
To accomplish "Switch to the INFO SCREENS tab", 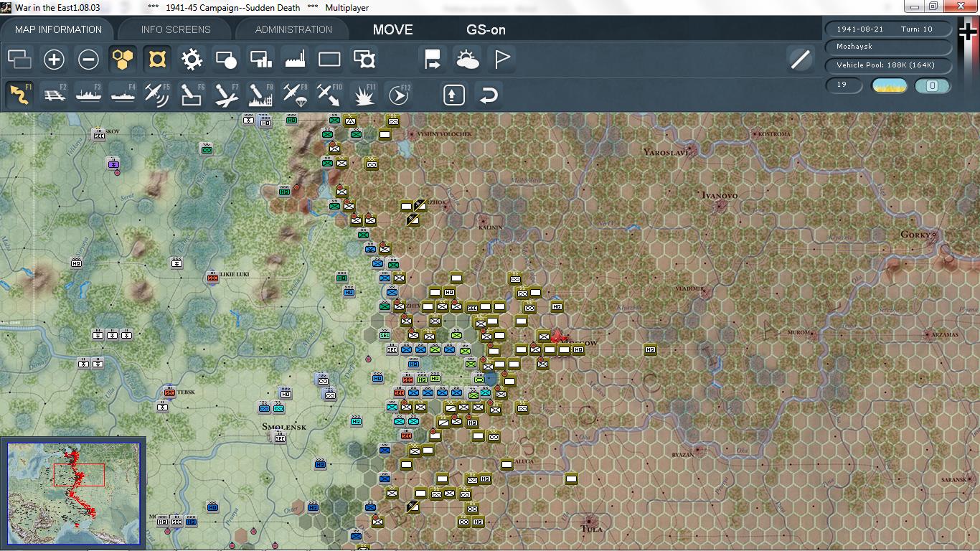I will tap(176, 29).
